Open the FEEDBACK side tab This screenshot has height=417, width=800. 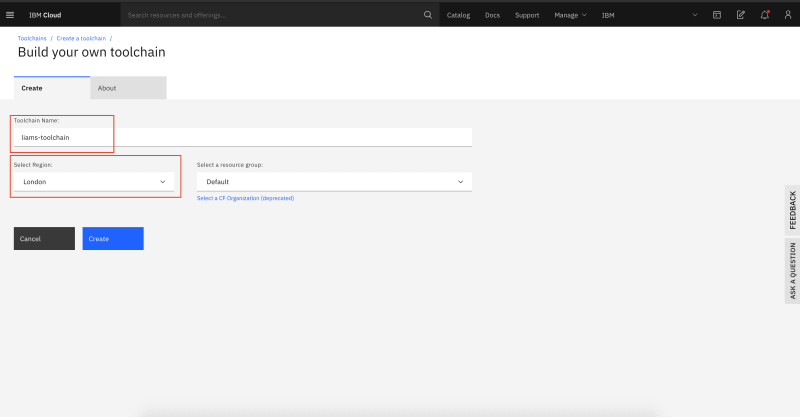[792, 210]
